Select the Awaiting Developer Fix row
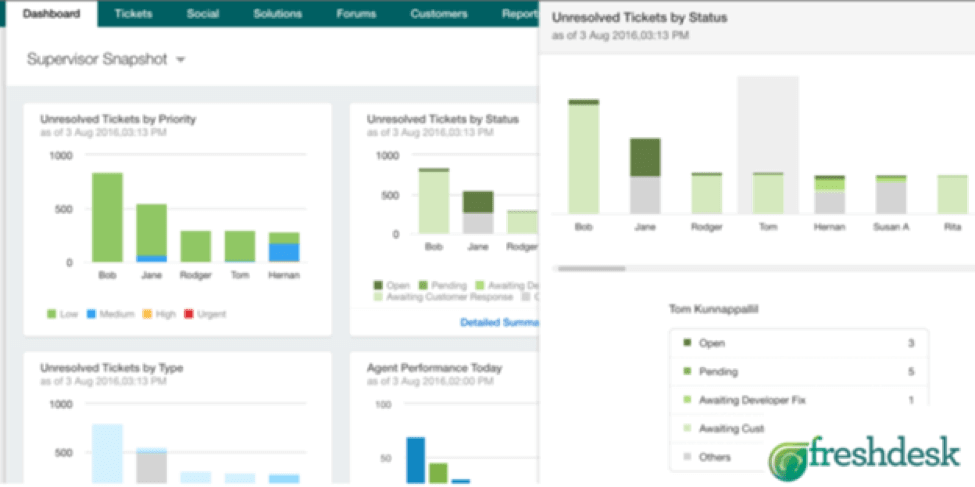 [798, 401]
